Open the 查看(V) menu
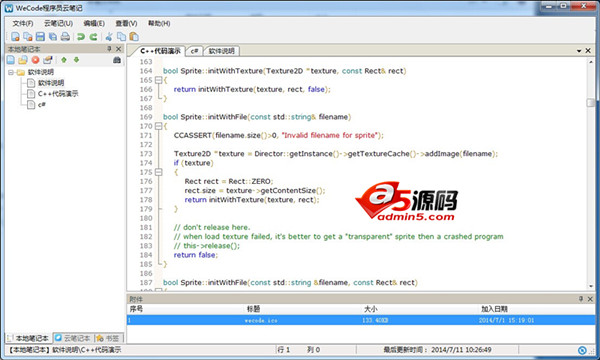This screenshot has width=600, height=360. tap(126, 23)
